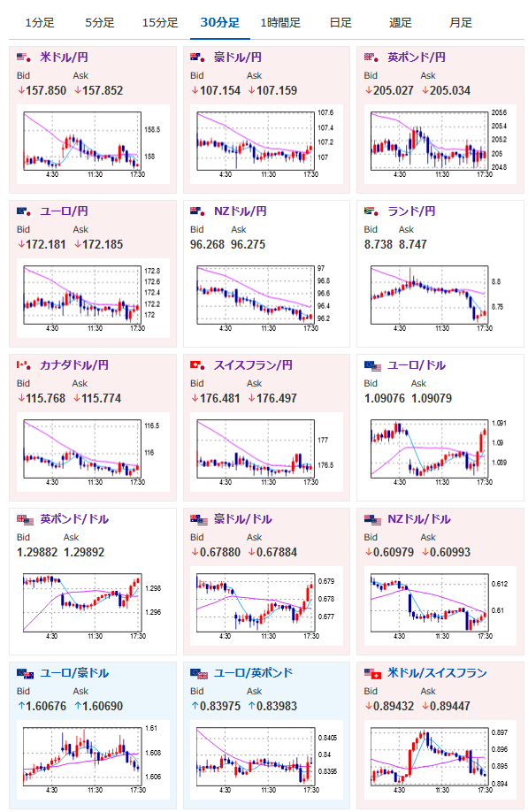The width and height of the screenshot is (528, 812).
Task: Click the Australia flag icon beside 豪ドル/円
Action: 198,57
